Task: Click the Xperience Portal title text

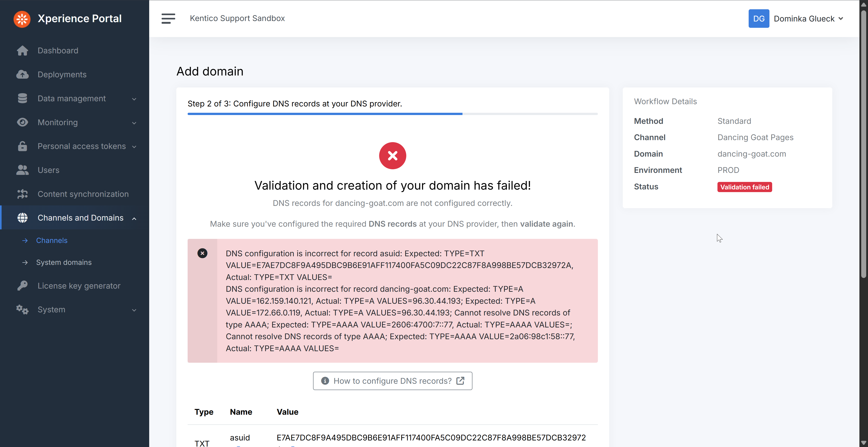Action: tap(80, 19)
